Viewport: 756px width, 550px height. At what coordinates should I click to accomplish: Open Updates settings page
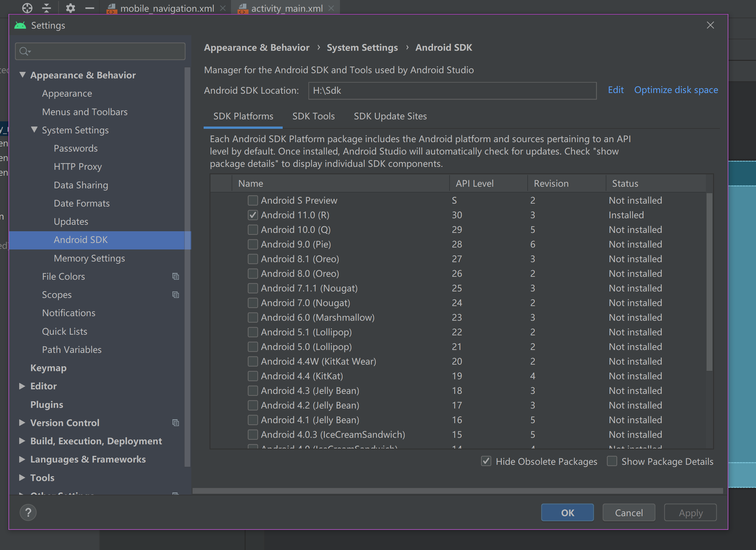coord(71,222)
